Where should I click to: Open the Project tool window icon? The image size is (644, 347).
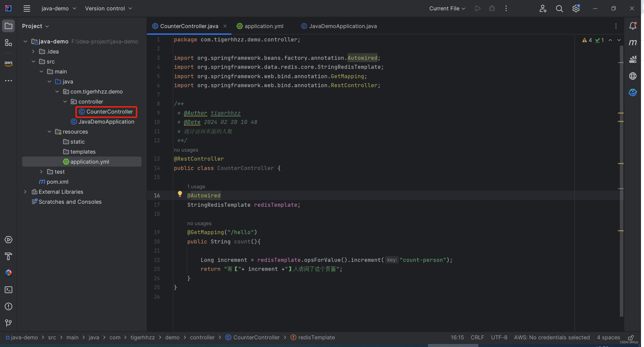pos(8,26)
